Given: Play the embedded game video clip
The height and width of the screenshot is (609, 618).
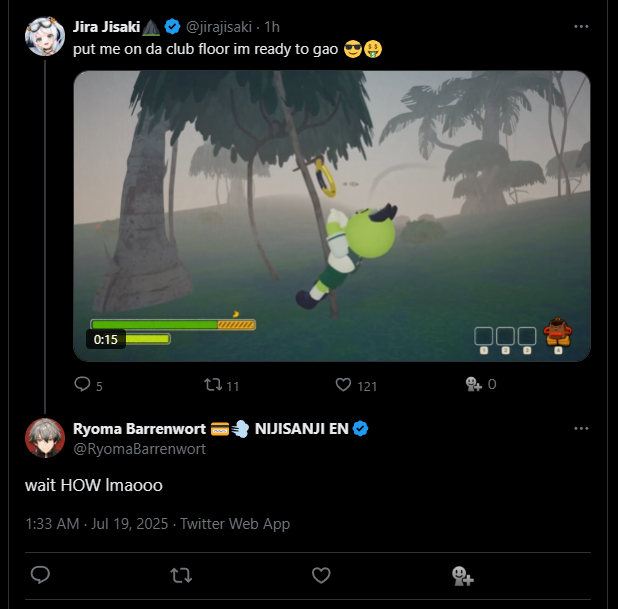Looking at the screenshot, I should pos(332,216).
